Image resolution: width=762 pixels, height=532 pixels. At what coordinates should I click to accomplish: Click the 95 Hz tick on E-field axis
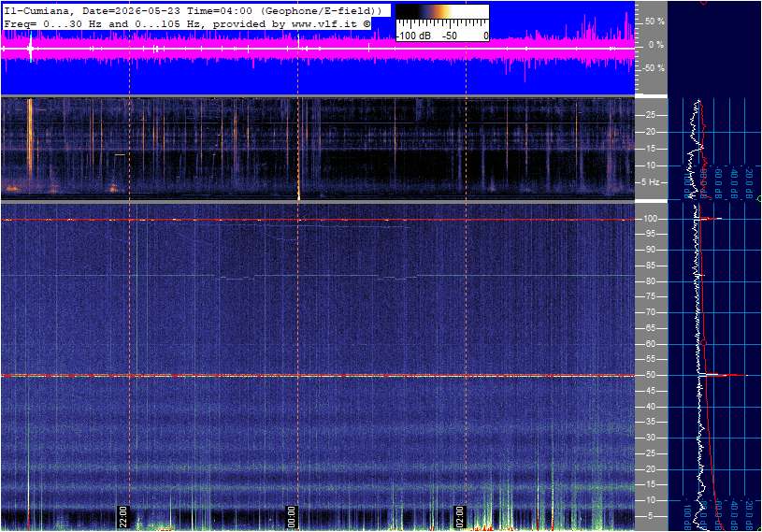(650, 234)
